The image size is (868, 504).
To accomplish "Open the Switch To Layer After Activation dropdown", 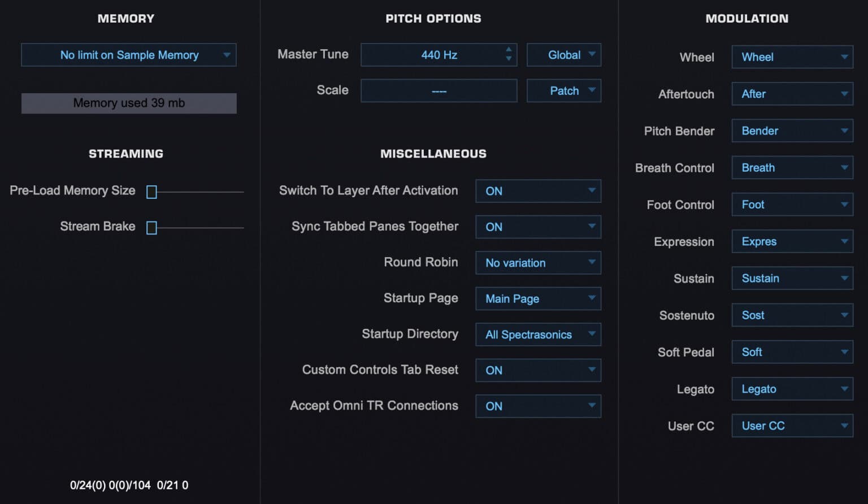I will 537,191.
